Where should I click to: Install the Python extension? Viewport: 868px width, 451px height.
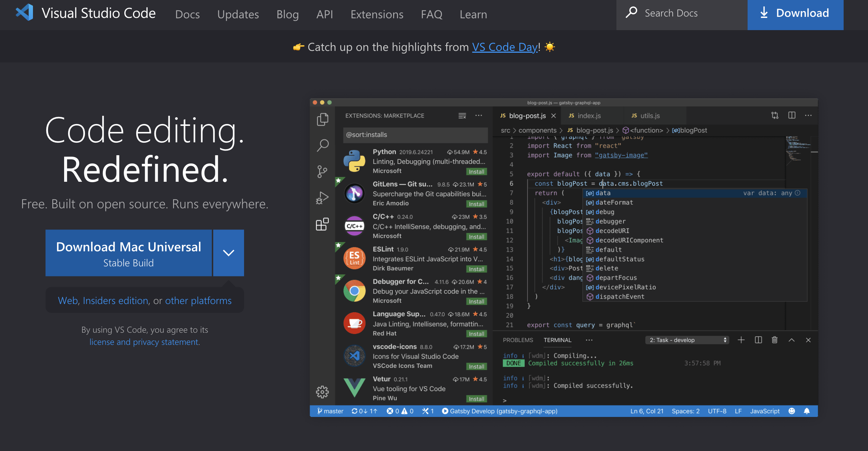tap(477, 172)
